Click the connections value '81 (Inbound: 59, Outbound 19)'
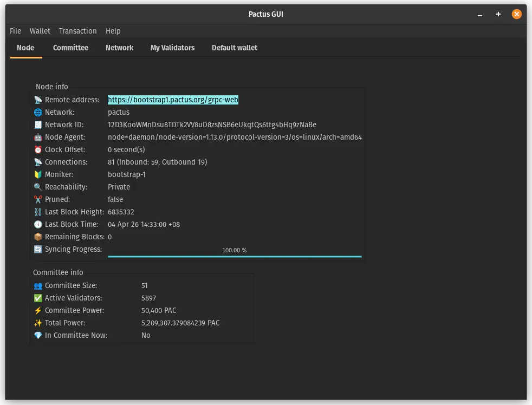Viewport: 532px width, 405px height. [158, 162]
